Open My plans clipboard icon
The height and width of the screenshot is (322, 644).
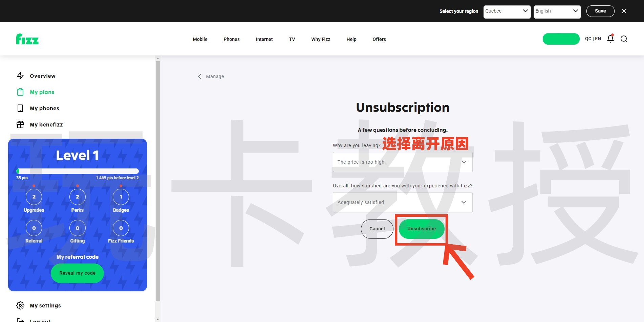coord(20,92)
